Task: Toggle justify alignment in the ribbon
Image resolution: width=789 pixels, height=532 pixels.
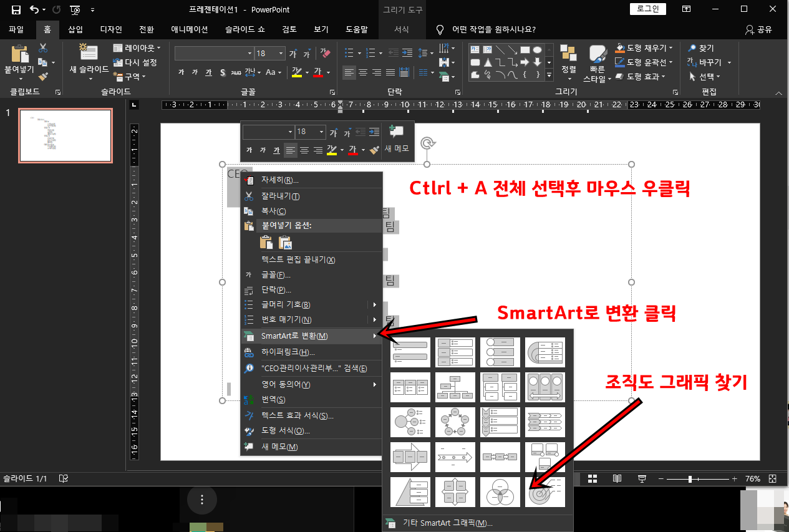Action: coord(390,72)
